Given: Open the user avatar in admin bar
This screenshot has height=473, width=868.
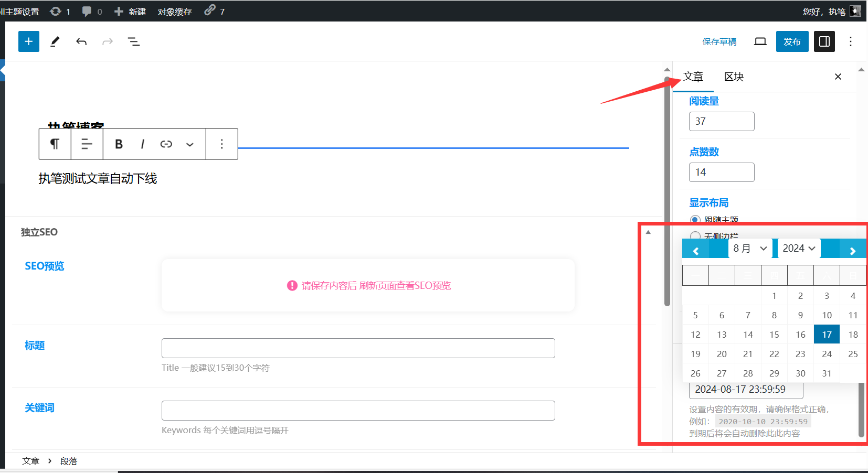Looking at the screenshot, I should (x=855, y=11).
